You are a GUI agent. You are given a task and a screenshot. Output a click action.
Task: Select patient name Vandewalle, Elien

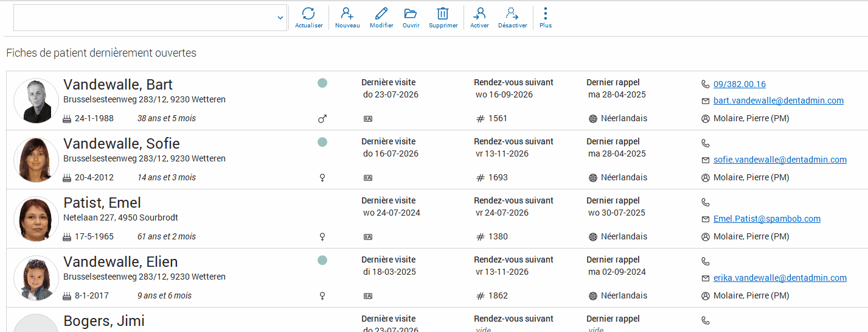tap(120, 262)
